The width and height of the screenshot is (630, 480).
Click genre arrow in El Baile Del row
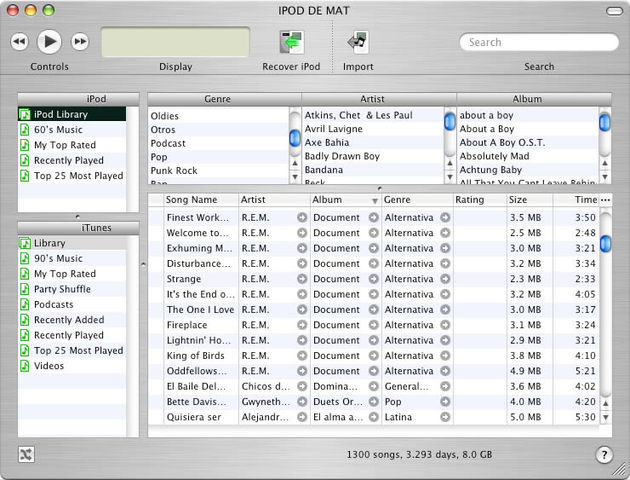tap(445, 386)
